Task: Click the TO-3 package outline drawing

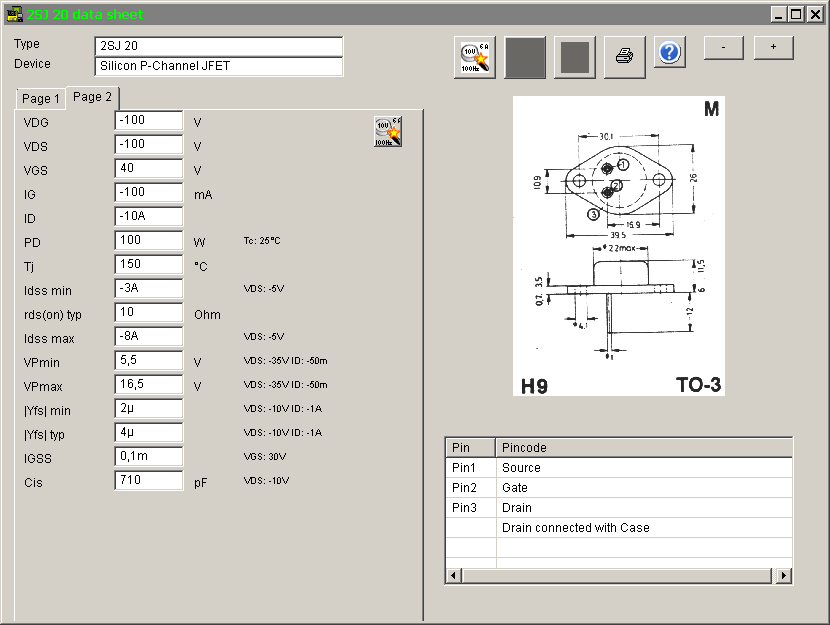Action: point(619,246)
